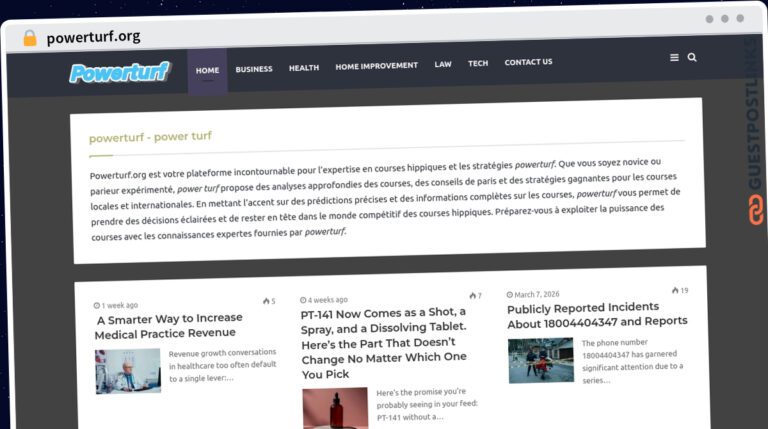Open the Business menu item
The image size is (768, 429).
[x=254, y=69]
